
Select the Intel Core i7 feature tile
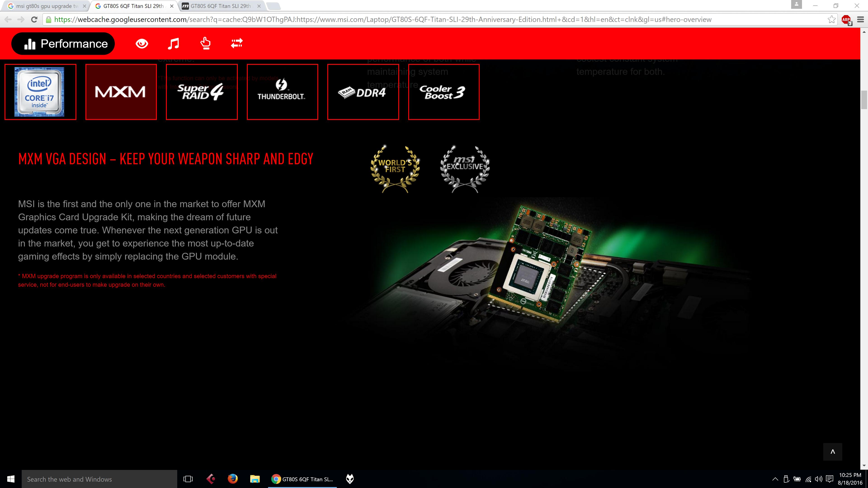pos(40,92)
